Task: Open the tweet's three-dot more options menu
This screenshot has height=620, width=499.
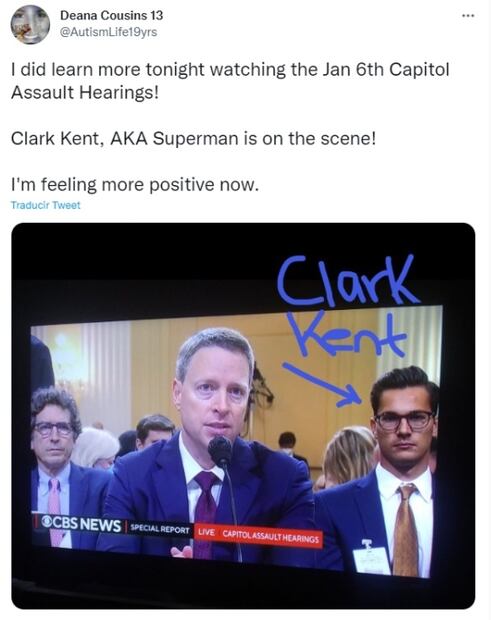Action: click(x=468, y=16)
